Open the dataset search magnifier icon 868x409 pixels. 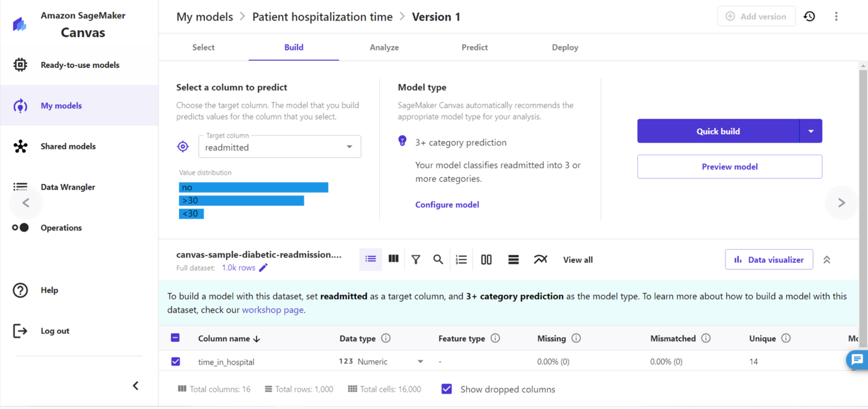click(x=438, y=259)
